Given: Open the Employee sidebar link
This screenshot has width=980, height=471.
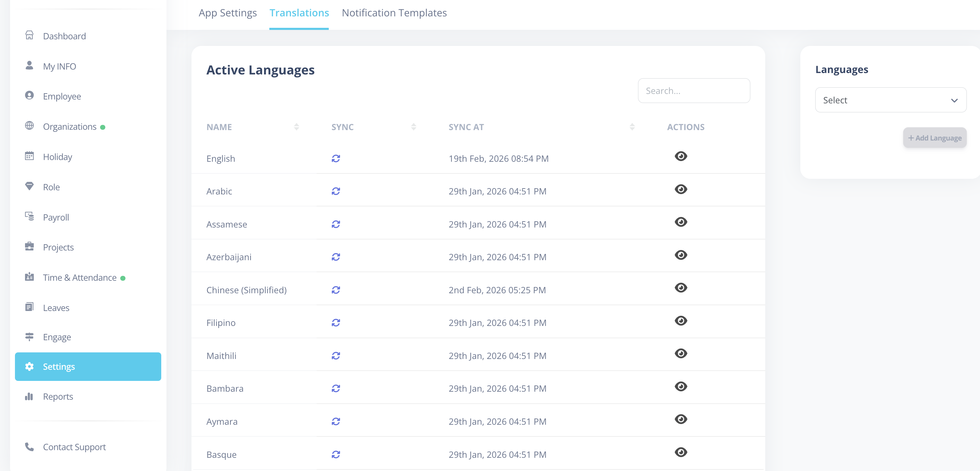Looking at the screenshot, I should 62,96.
